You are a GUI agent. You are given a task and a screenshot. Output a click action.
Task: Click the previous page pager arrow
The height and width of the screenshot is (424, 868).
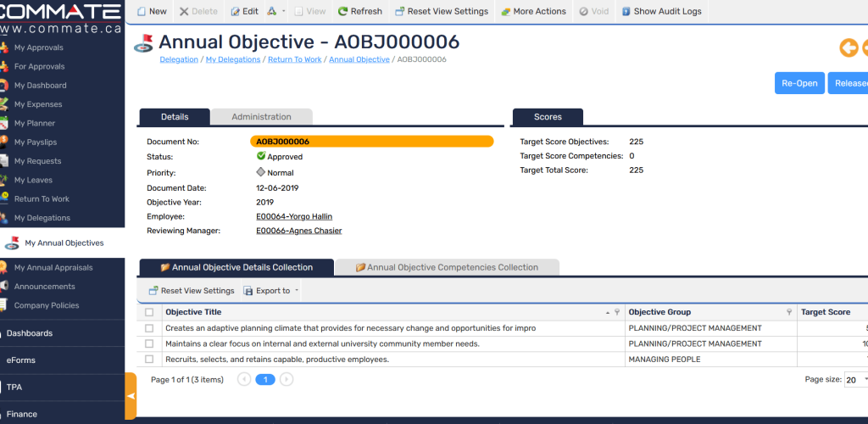coord(244,379)
